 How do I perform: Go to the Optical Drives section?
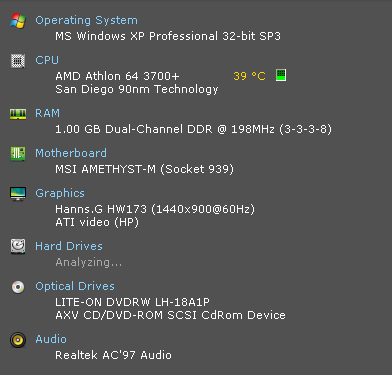[x=75, y=286]
